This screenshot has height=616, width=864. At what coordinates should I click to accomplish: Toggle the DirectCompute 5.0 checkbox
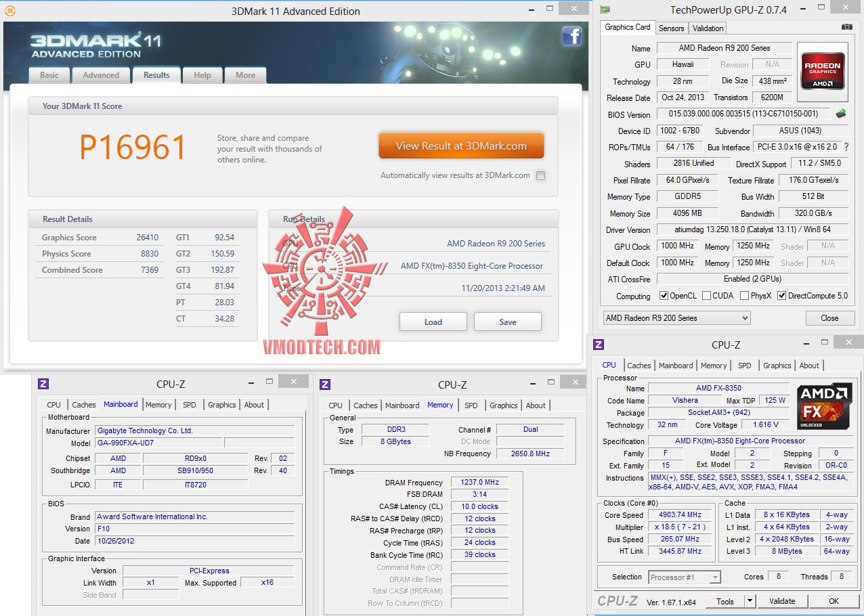782,296
